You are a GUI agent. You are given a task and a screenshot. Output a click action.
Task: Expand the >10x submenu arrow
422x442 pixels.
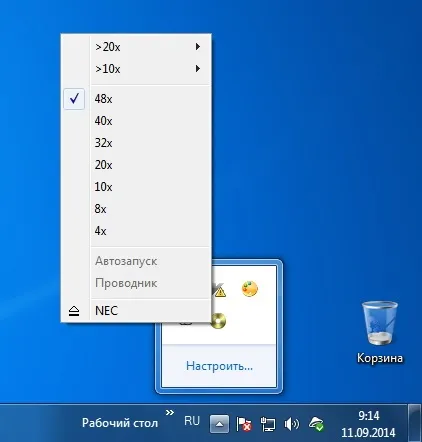point(198,69)
